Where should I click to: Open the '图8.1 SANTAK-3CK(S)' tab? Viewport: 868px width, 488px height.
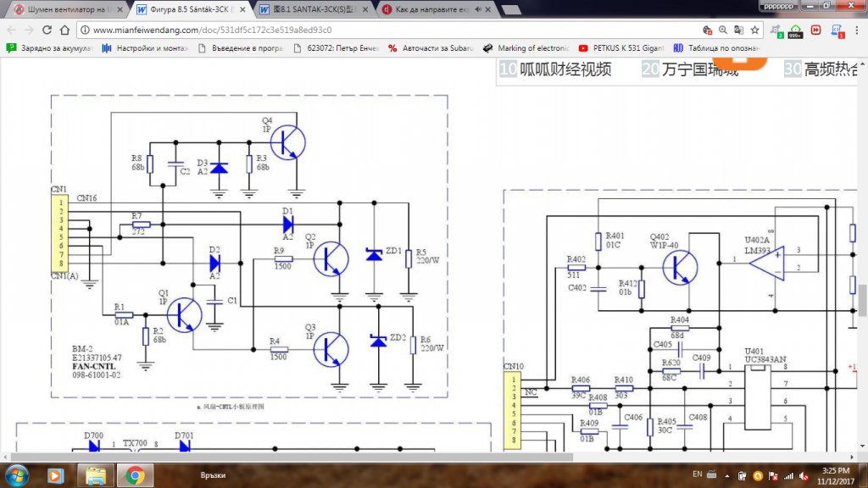tap(314, 9)
